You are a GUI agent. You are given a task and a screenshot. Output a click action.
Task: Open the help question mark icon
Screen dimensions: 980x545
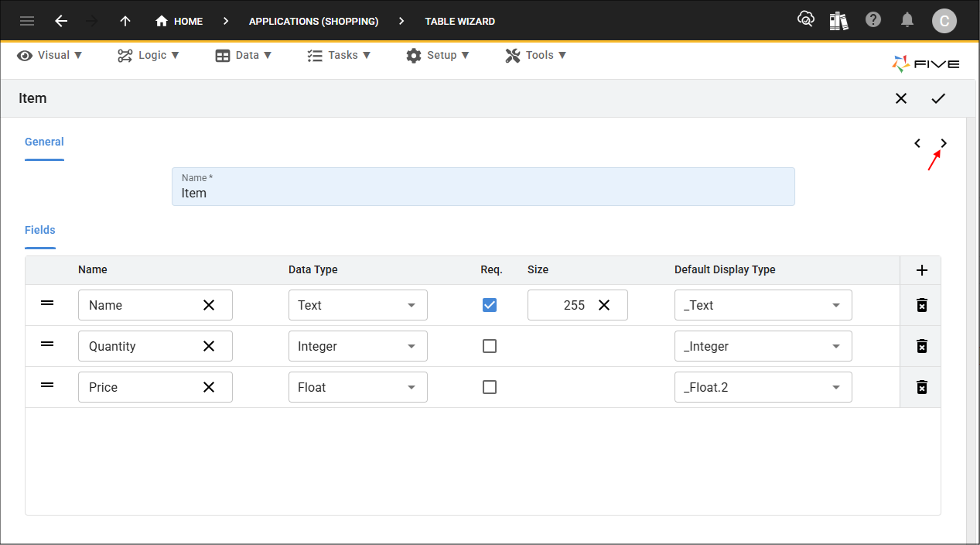(873, 20)
